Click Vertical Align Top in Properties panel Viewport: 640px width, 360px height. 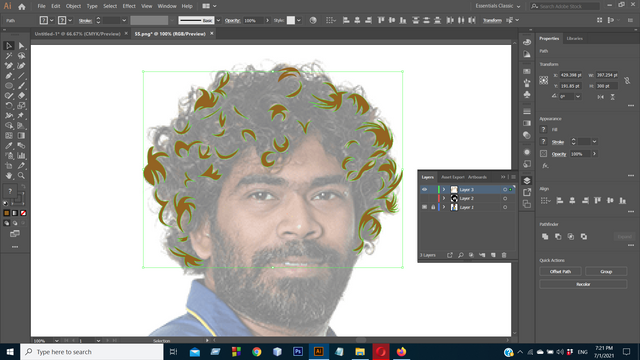(x=598, y=200)
